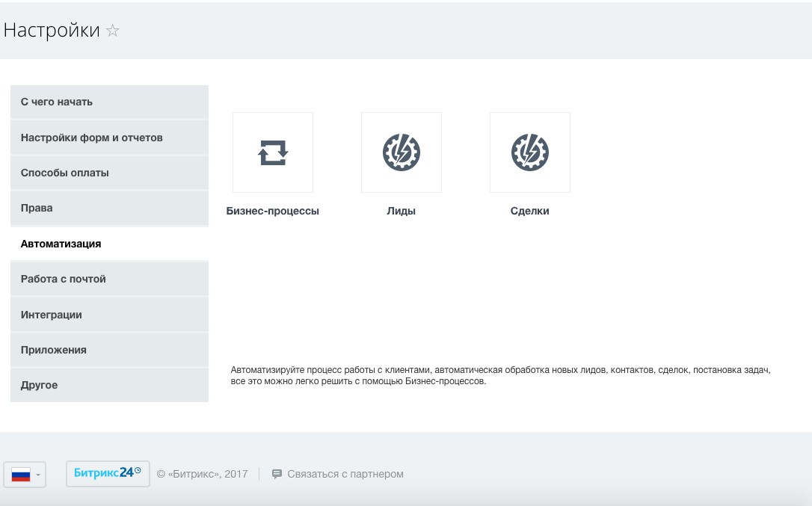Click the Бизнес-процессы label
The width and height of the screenshot is (812, 506).
[272, 211]
